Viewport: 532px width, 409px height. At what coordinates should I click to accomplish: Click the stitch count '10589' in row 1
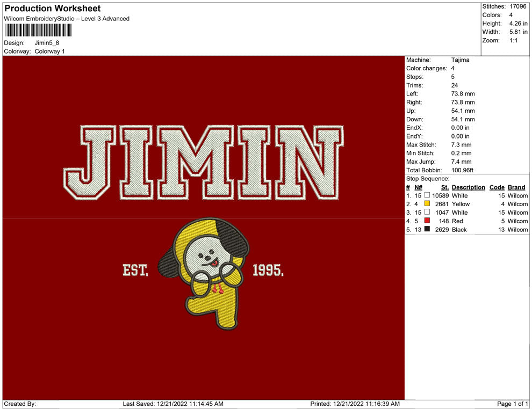click(x=441, y=195)
